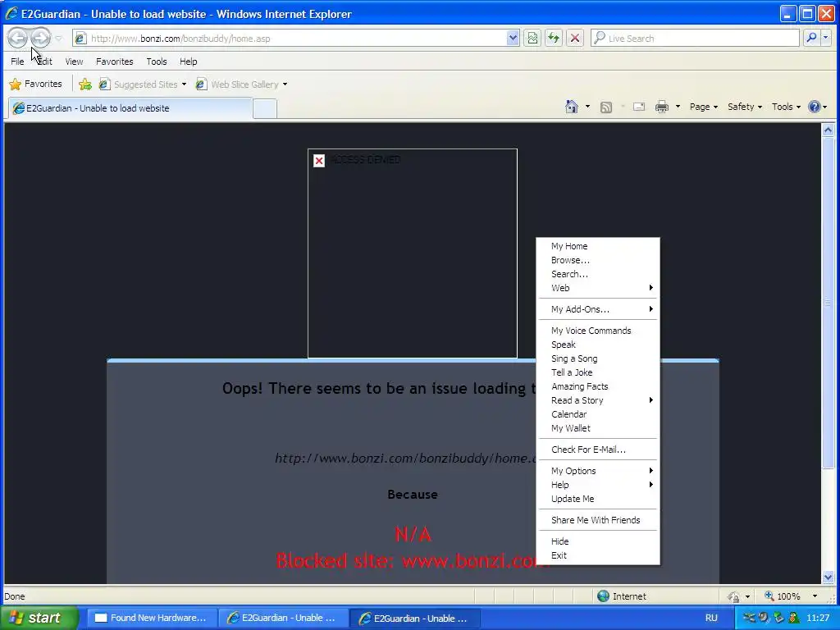The image size is (840, 630).
Task: Open the Tools menu in menu bar
Action: click(x=157, y=62)
